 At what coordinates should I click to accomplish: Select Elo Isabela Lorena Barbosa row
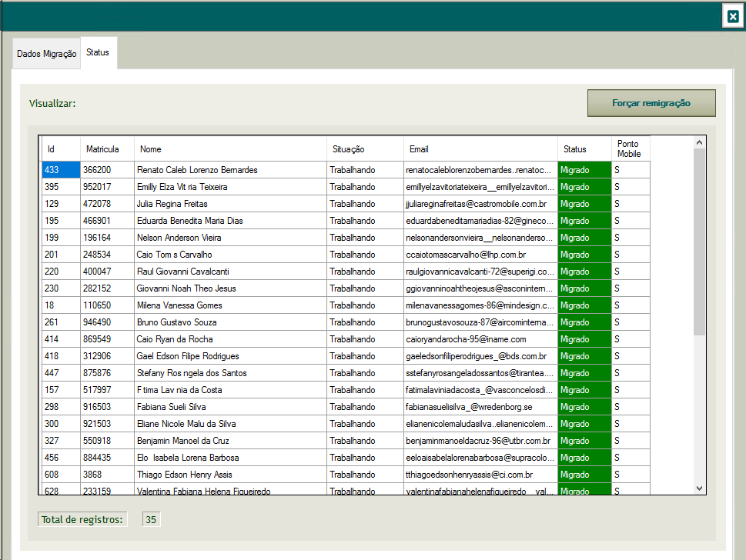pos(346,458)
